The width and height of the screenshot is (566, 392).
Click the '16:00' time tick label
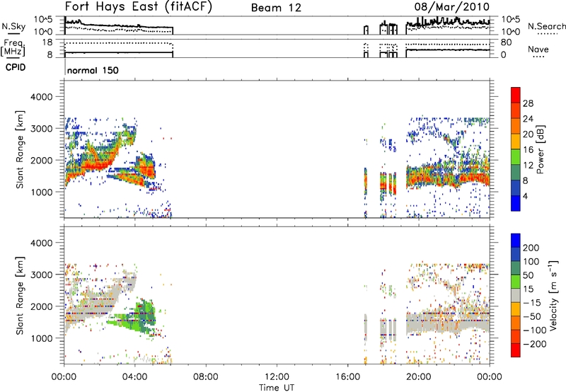[347, 377]
